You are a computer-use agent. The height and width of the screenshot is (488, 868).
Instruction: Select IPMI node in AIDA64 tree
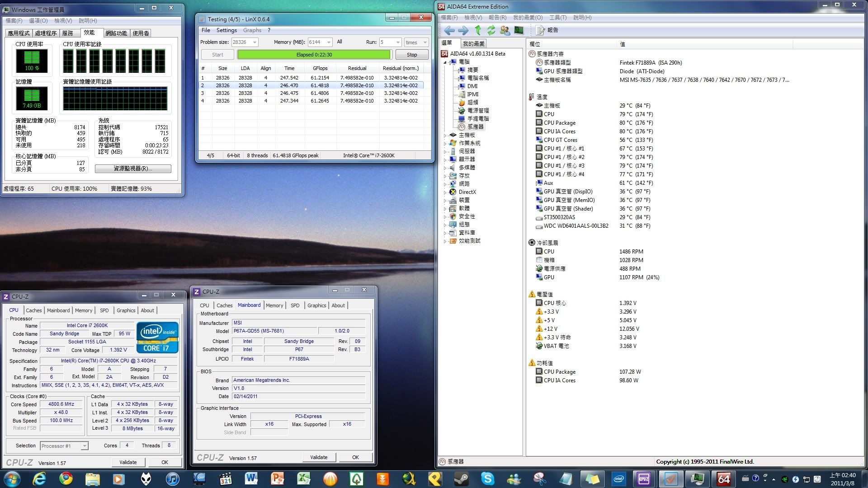click(473, 94)
